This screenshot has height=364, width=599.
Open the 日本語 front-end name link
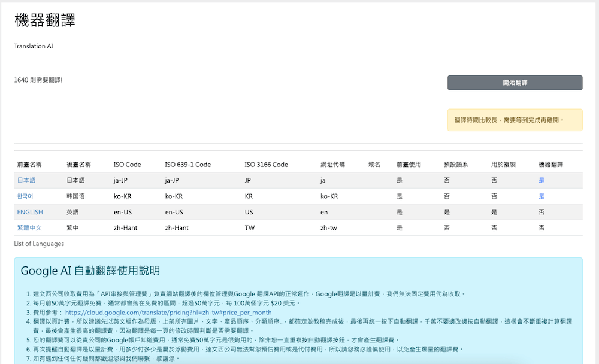point(26,180)
